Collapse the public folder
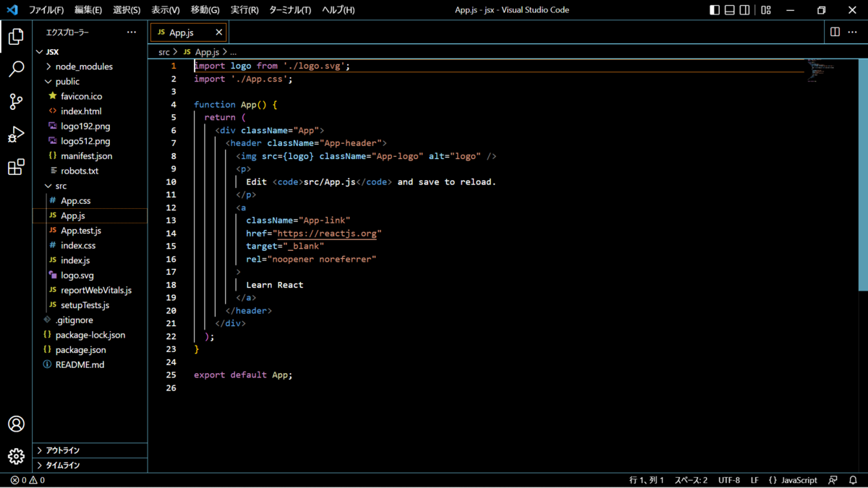 coord(90,82)
